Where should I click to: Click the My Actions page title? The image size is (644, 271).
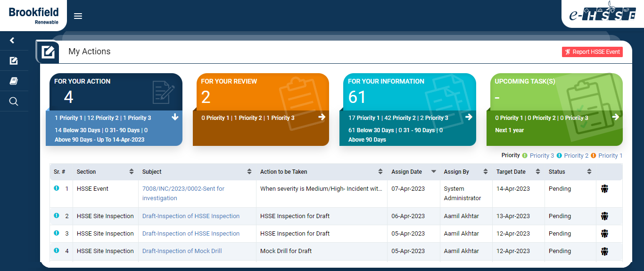point(90,51)
